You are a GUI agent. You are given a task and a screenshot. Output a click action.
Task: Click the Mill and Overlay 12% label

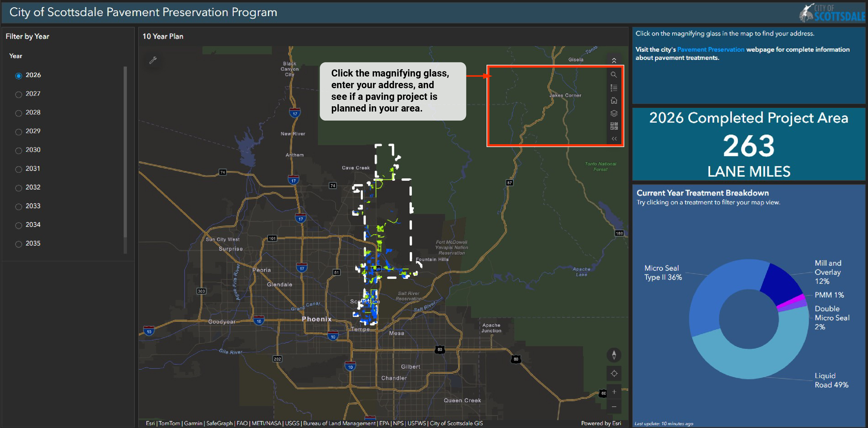(x=827, y=272)
